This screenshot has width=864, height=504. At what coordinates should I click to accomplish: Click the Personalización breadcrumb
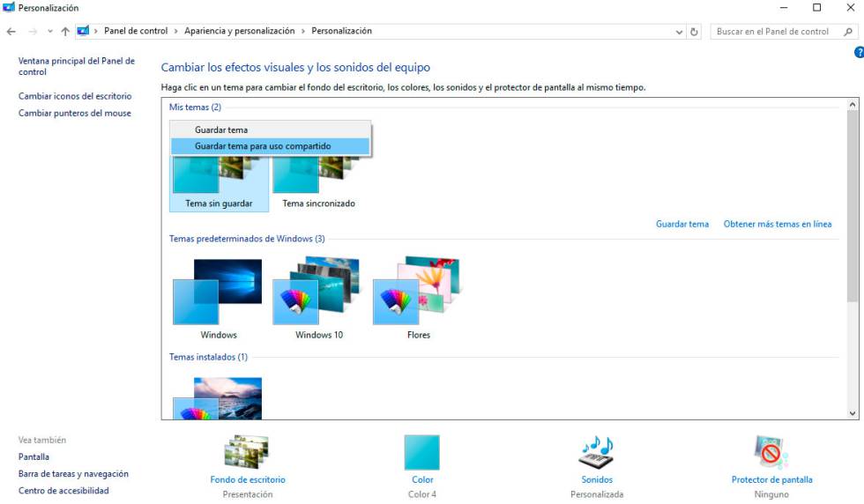342,31
